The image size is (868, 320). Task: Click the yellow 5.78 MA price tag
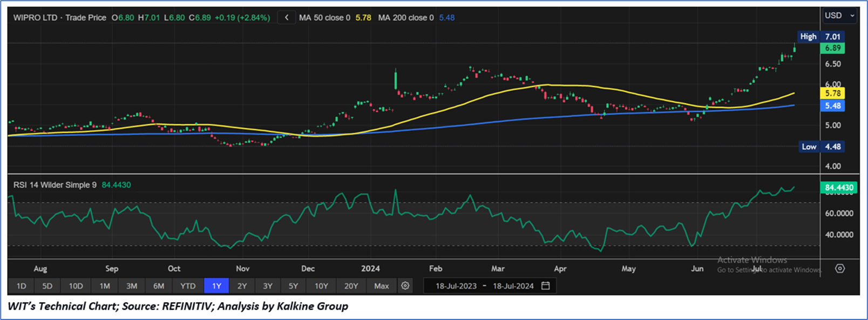[832, 94]
